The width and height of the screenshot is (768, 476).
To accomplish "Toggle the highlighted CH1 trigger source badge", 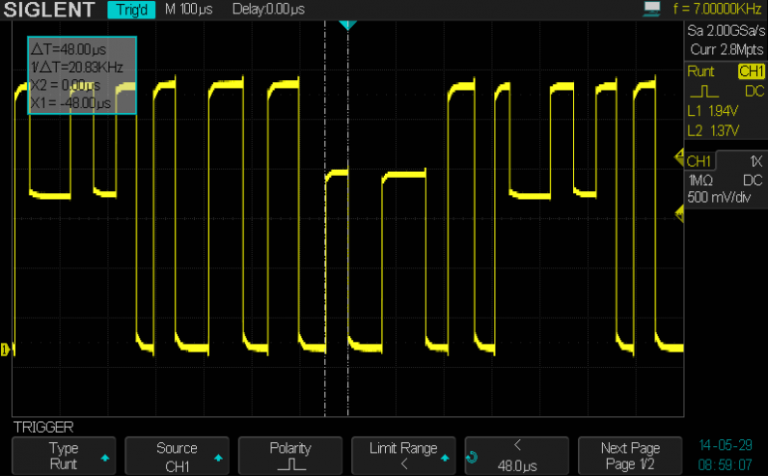I will click(x=750, y=72).
